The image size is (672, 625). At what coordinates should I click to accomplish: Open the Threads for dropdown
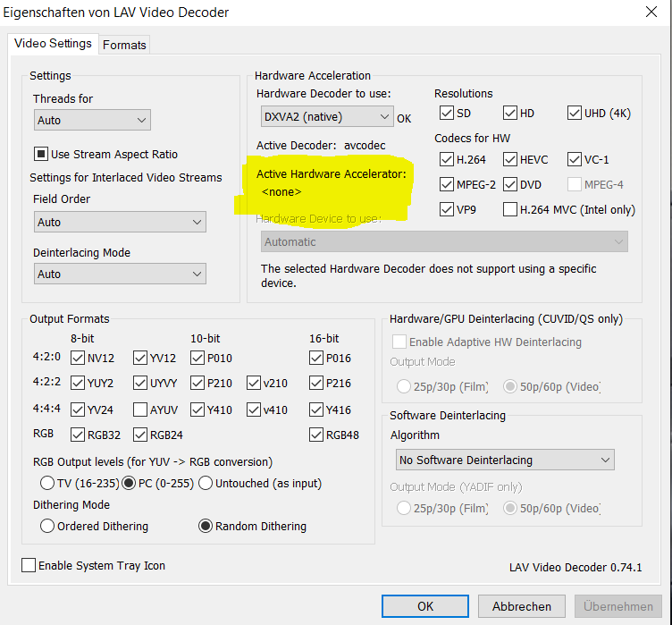92,120
